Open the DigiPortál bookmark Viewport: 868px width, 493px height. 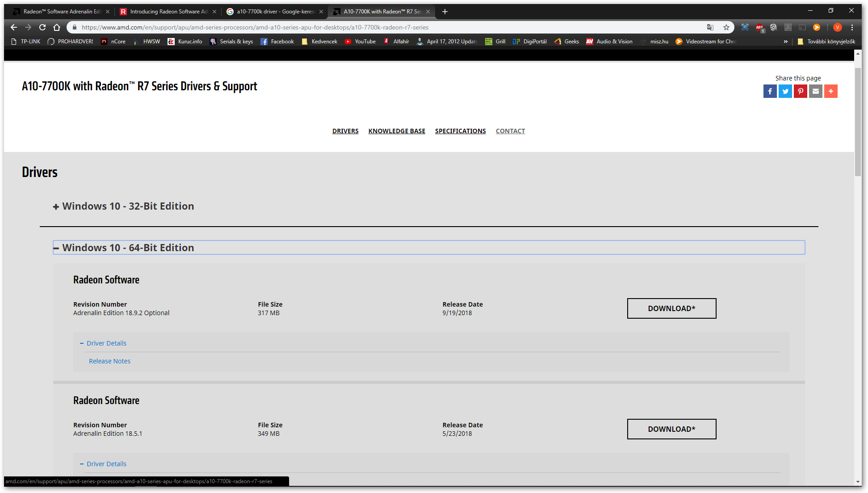click(x=530, y=42)
